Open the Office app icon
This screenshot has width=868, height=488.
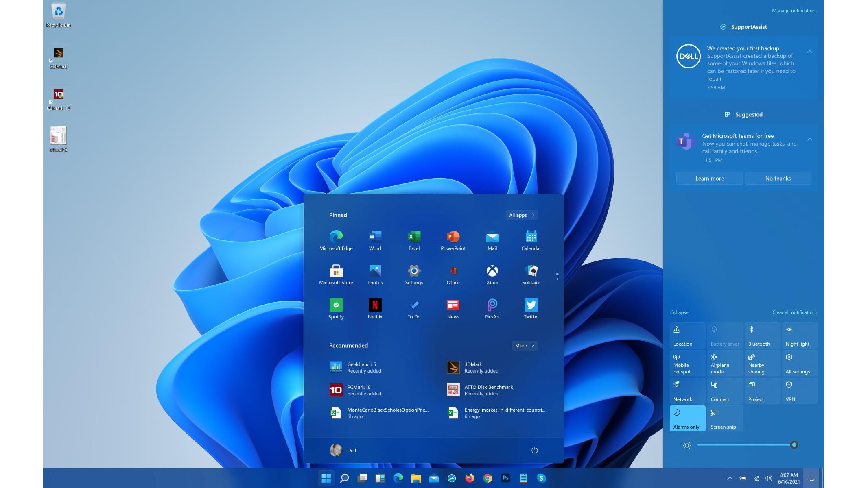coord(453,275)
